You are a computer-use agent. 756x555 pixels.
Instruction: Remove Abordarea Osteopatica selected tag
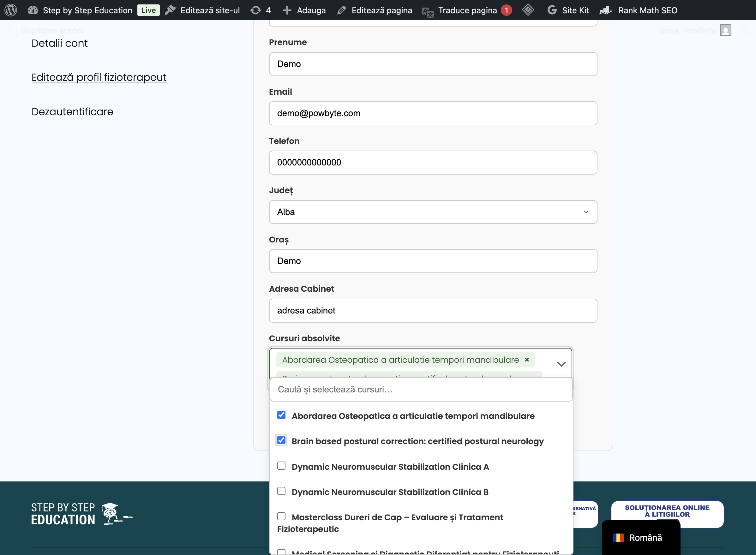tap(527, 360)
